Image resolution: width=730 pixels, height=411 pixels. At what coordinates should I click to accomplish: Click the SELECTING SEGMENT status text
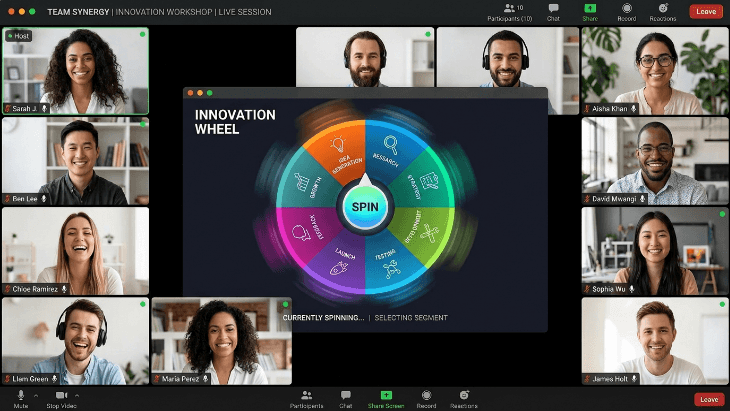click(x=411, y=317)
